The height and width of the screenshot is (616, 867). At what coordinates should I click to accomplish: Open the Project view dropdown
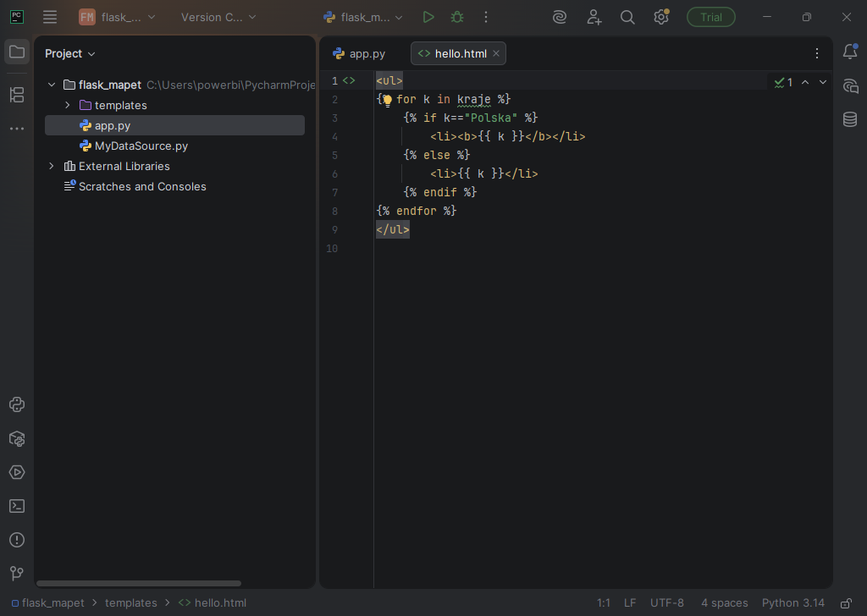(x=70, y=53)
